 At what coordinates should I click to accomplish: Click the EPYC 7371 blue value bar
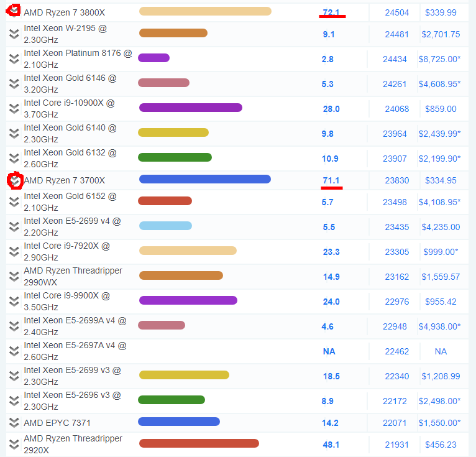179,422
